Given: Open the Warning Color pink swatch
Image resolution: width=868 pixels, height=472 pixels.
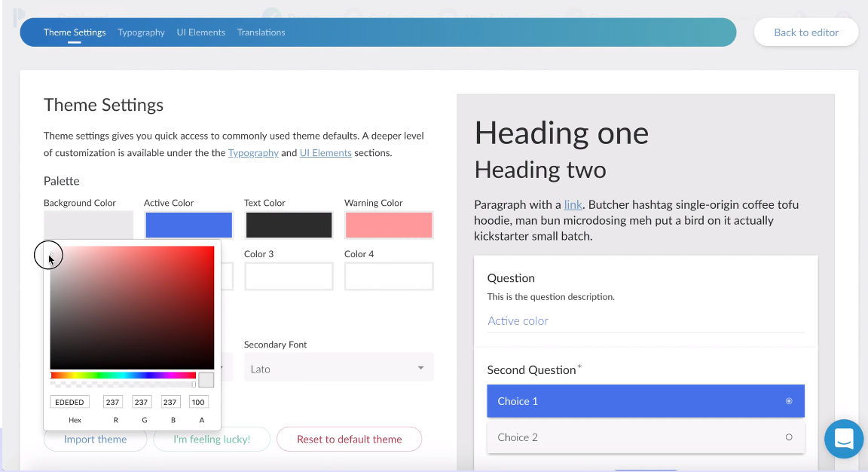Looking at the screenshot, I should 389,225.
